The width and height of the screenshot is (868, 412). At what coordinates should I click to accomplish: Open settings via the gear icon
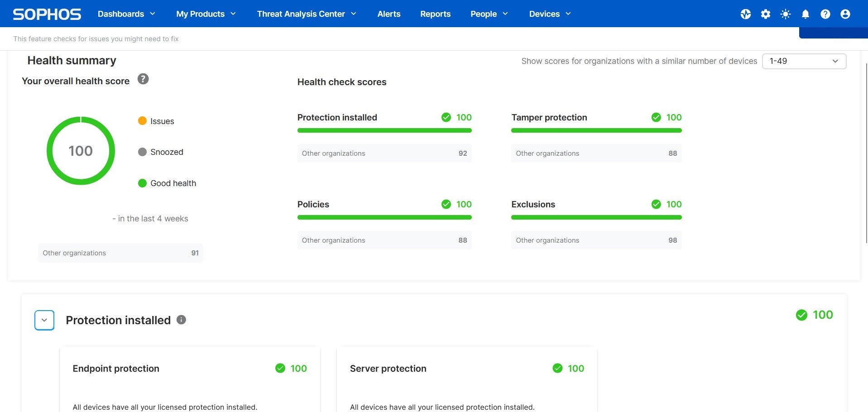pyautogui.click(x=765, y=14)
